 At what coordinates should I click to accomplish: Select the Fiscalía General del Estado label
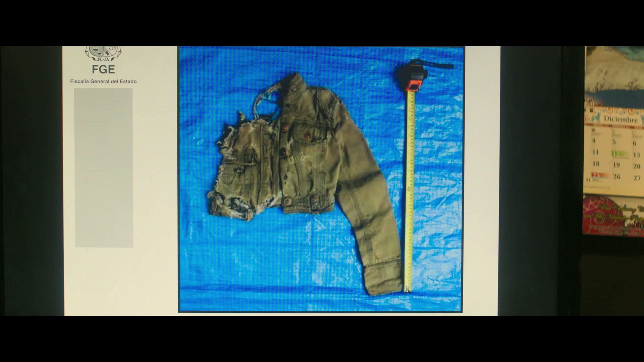[103, 81]
